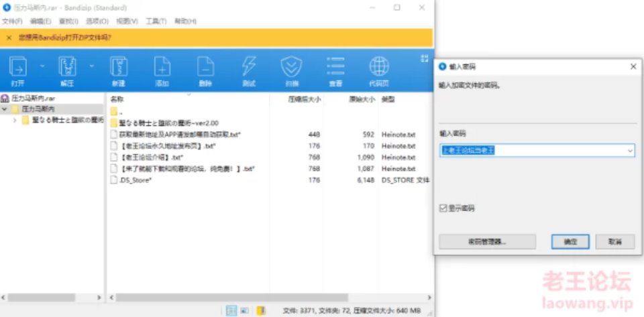Open the dropdown arrow beside Extract (解压)
Screen dimensions: 644x317
pos(92,66)
